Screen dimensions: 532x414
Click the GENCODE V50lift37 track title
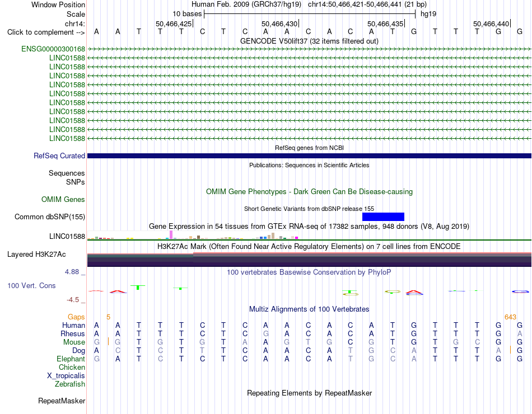[309, 41]
